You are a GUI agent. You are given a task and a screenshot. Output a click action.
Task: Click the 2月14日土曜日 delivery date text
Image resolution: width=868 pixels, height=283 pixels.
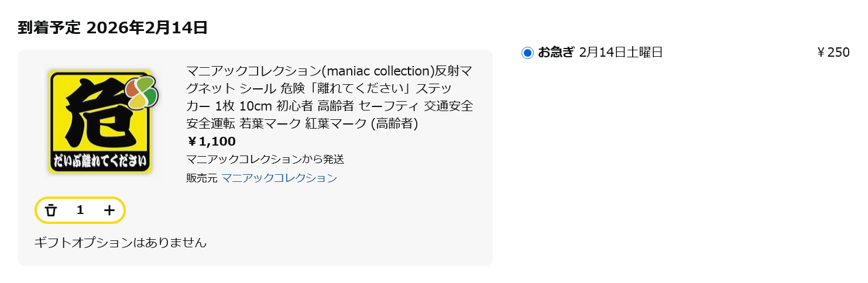pos(620,53)
